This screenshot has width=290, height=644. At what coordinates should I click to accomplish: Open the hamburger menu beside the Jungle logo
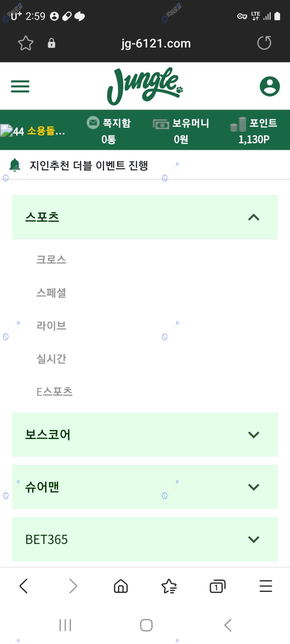[x=20, y=86]
